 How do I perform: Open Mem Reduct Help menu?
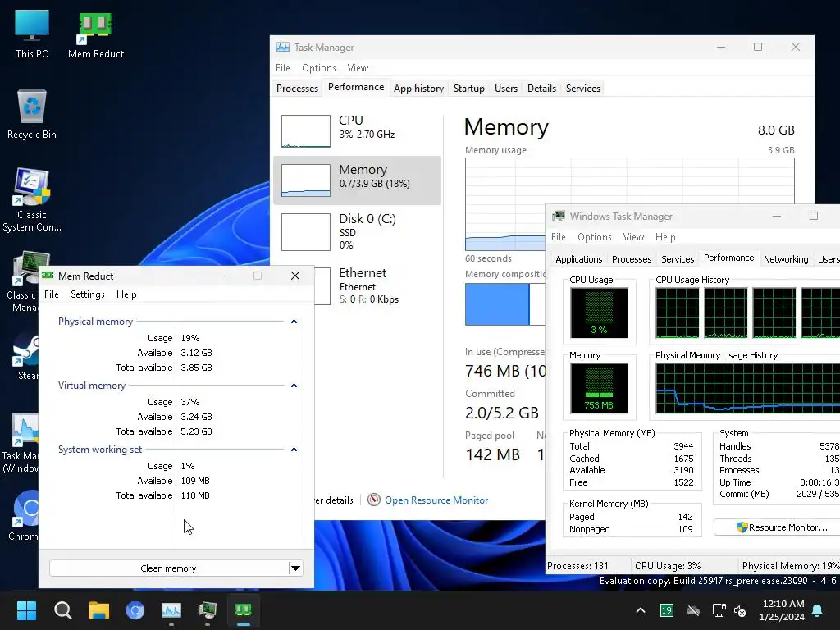pyautogui.click(x=126, y=294)
